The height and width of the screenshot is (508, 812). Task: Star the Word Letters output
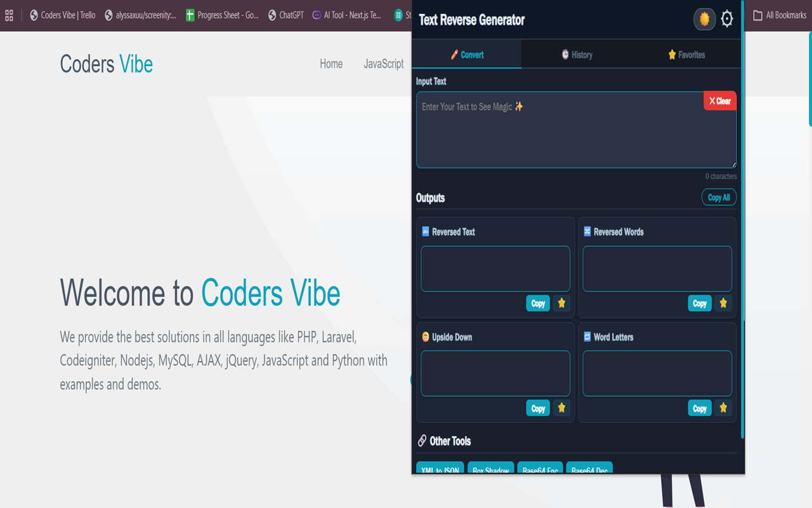coord(723,408)
